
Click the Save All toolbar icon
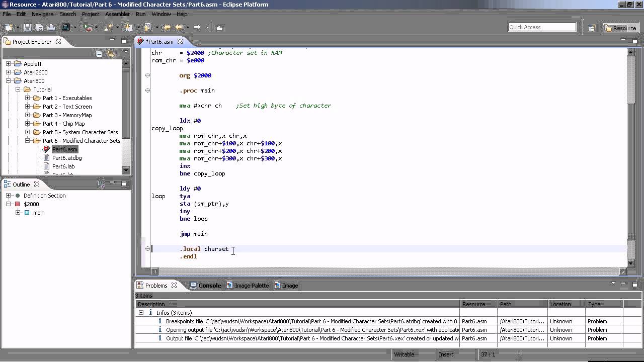(x=39, y=28)
